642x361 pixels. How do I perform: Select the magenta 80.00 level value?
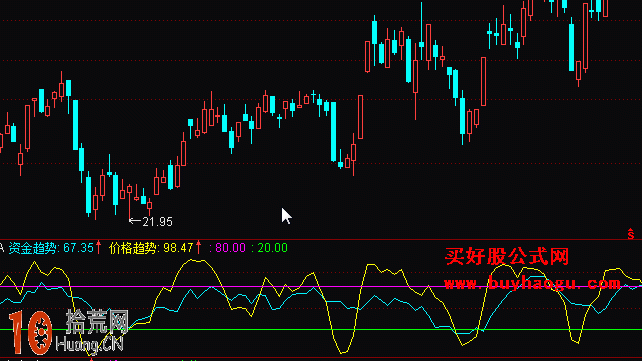(x=230, y=248)
